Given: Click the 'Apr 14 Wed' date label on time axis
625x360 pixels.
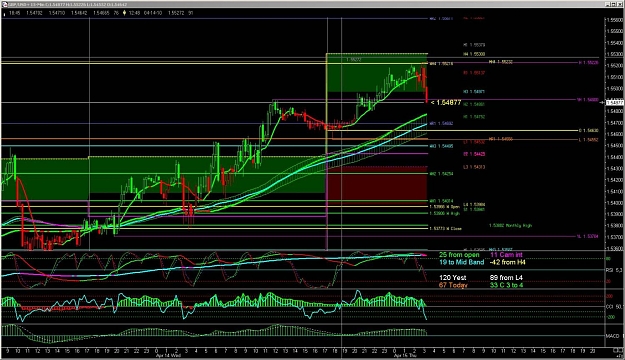Looking at the screenshot, I should (168, 355).
